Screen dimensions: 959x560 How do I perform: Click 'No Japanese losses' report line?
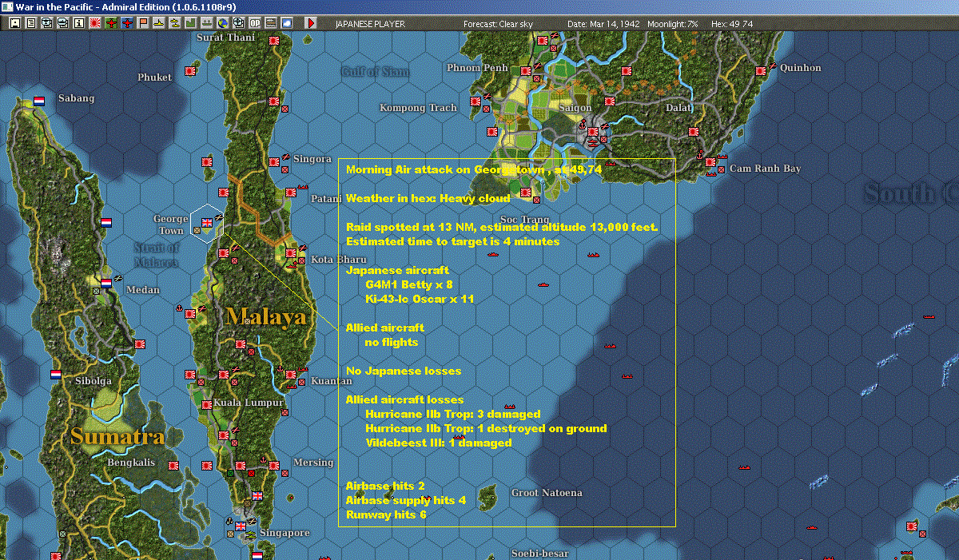point(404,371)
